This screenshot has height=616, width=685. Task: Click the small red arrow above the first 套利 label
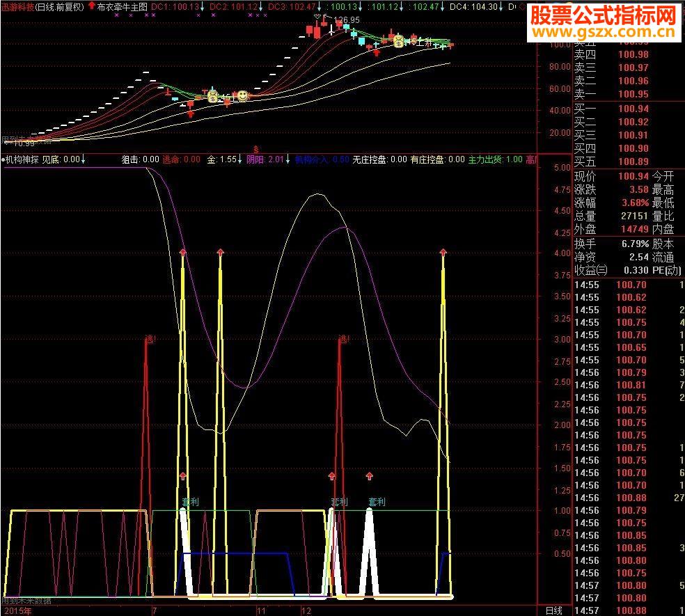[182, 476]
